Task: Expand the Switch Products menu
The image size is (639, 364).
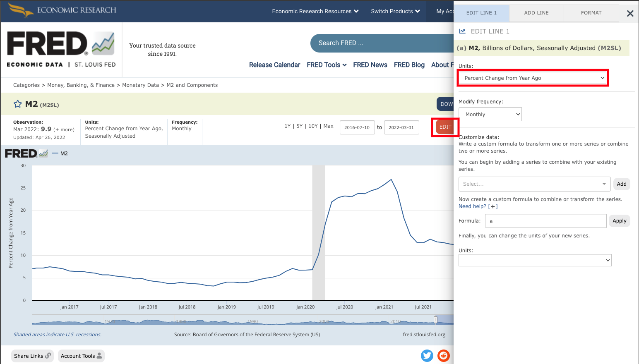Action: coord(395,11)
